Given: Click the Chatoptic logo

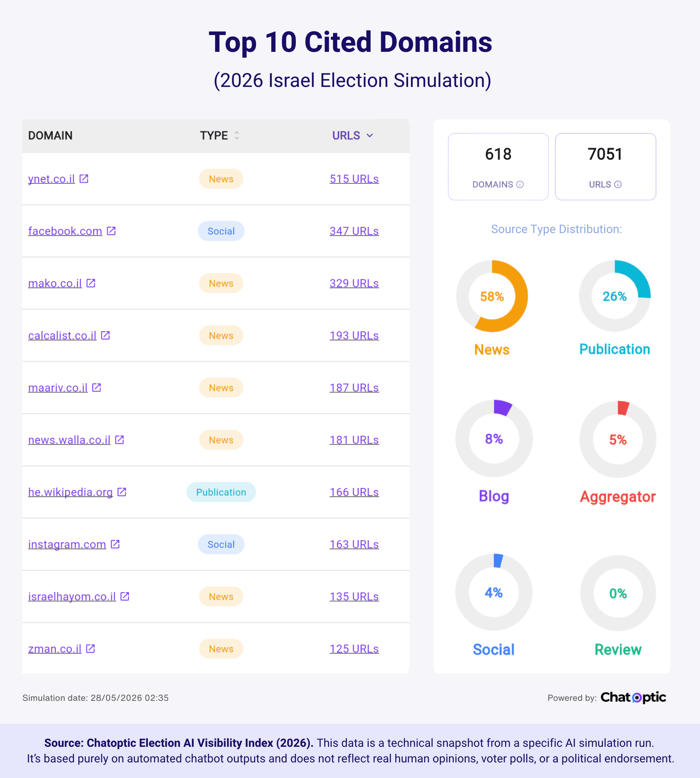Looking at the screenshot, I should [633, 697].
